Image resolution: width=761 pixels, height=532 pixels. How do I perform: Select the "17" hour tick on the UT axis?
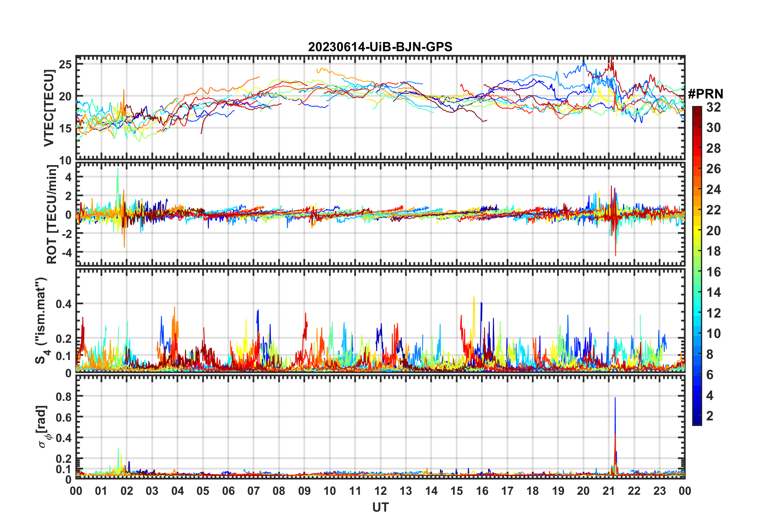coord(507,491)
